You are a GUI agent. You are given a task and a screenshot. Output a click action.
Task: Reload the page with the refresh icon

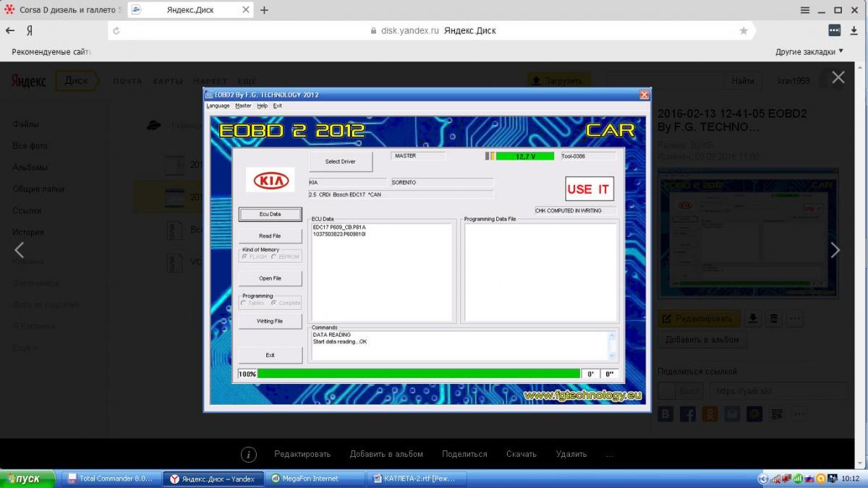click(116, 31)
